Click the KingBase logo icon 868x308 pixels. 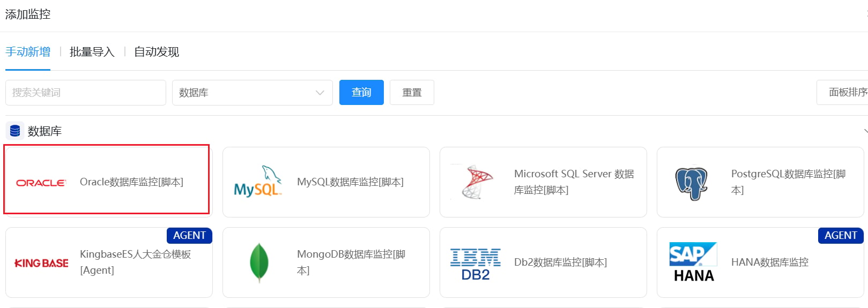pos(41,263)
